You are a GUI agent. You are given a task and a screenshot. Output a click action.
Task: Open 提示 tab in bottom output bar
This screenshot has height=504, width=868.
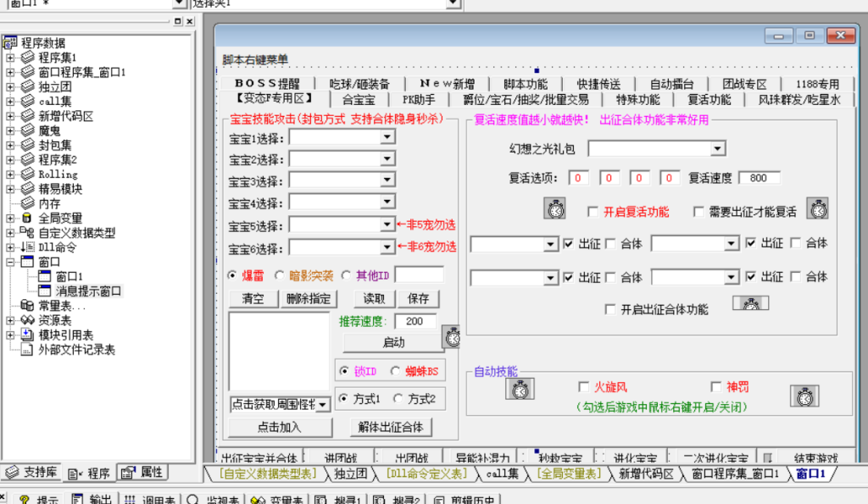39,499
